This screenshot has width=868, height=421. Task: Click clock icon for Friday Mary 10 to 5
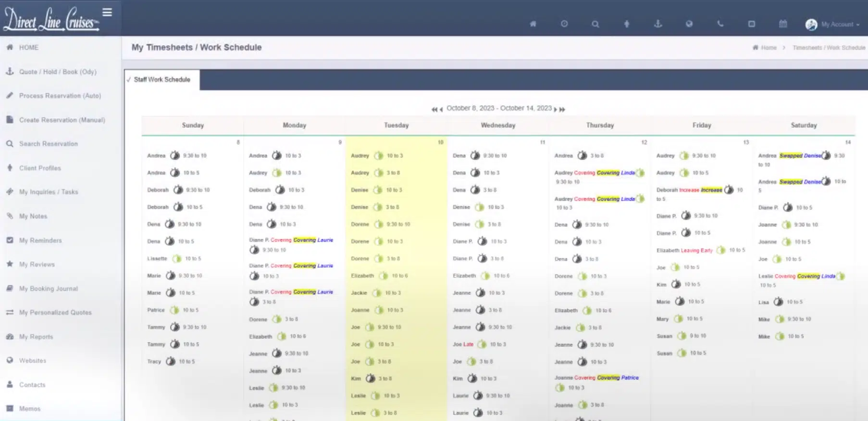(x=678, y=319)
